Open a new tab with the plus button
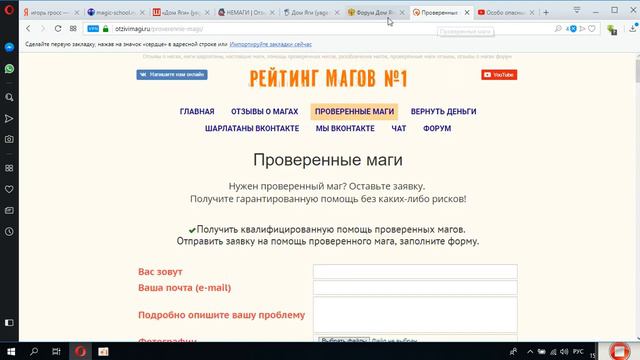The height and width of the screenshot is (360, 640). 546,13
